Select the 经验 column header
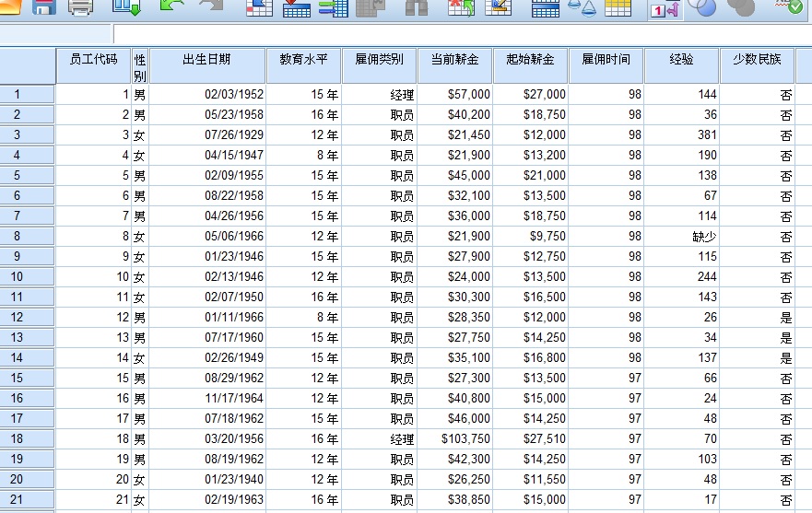The width and height of the screenshot is (812, 513). 681,65
